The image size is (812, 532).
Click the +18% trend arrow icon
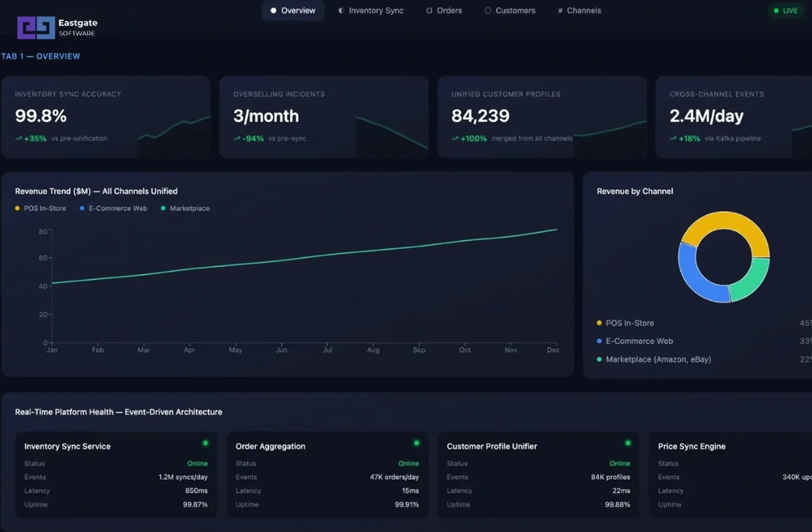[x=673, y=139]
